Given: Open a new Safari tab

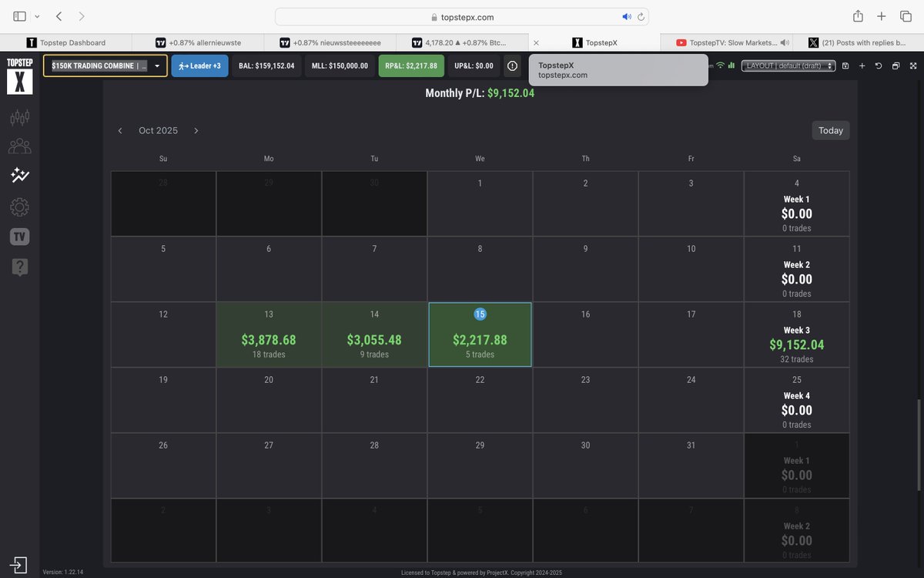Looking at the screenshot, I should tap(882, 16).
